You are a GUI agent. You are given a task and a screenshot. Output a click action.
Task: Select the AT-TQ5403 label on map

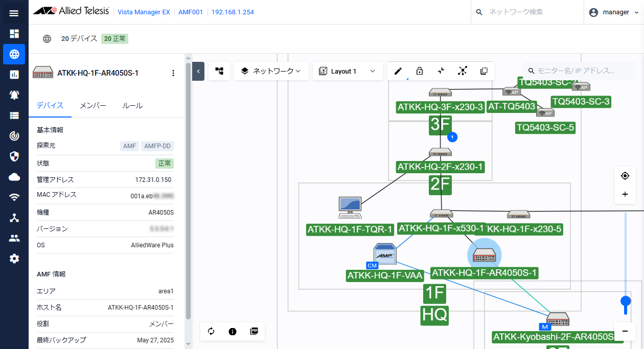click(x=512, y=107)
